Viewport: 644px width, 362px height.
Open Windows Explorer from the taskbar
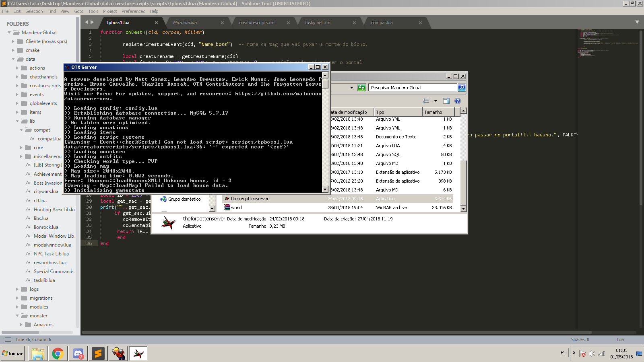37,354
